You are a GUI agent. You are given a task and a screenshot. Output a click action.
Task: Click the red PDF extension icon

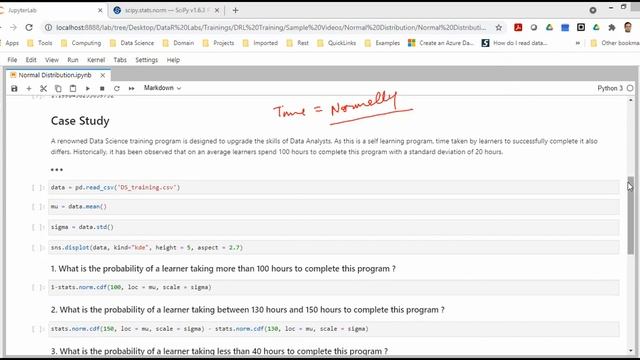[x=518, y=27]
